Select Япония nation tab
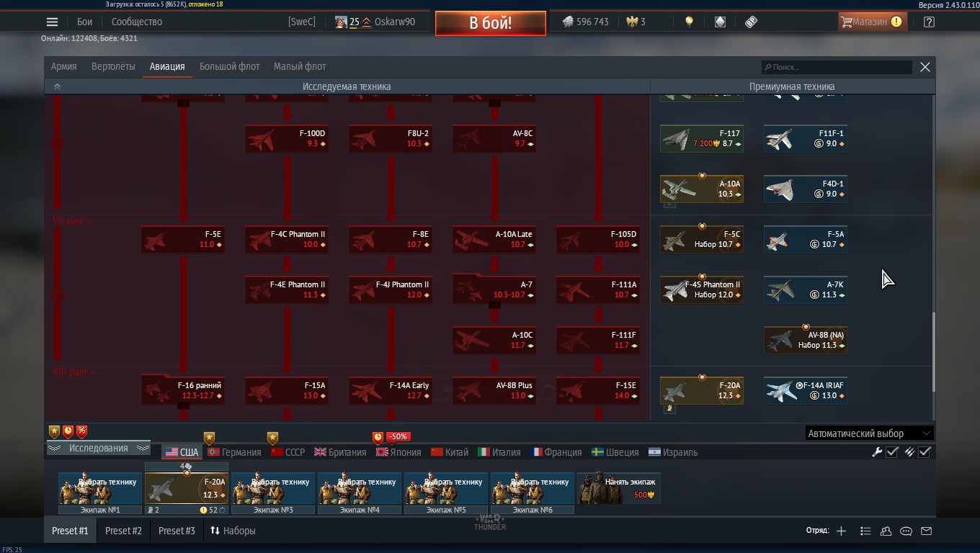The image size is (980, 553). [x=399, y=452]
